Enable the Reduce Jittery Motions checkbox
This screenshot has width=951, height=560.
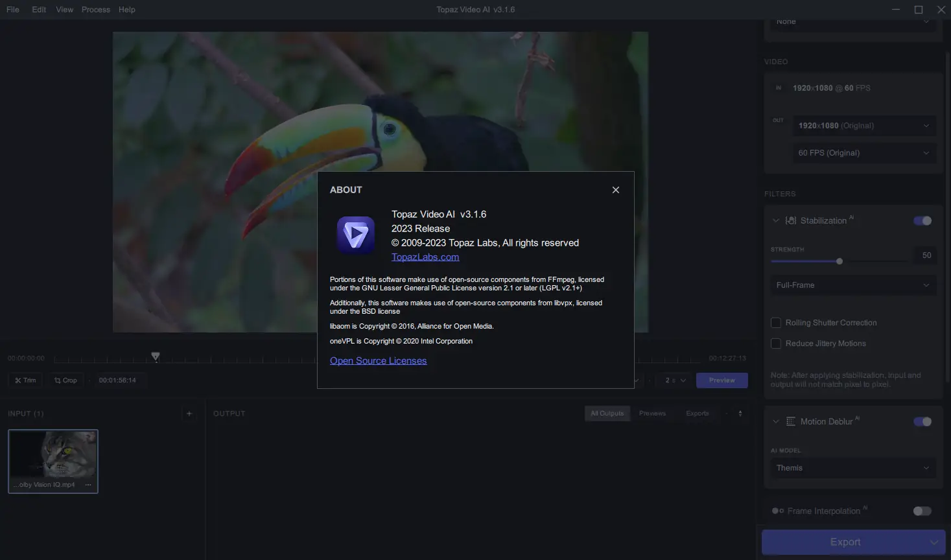776,344
